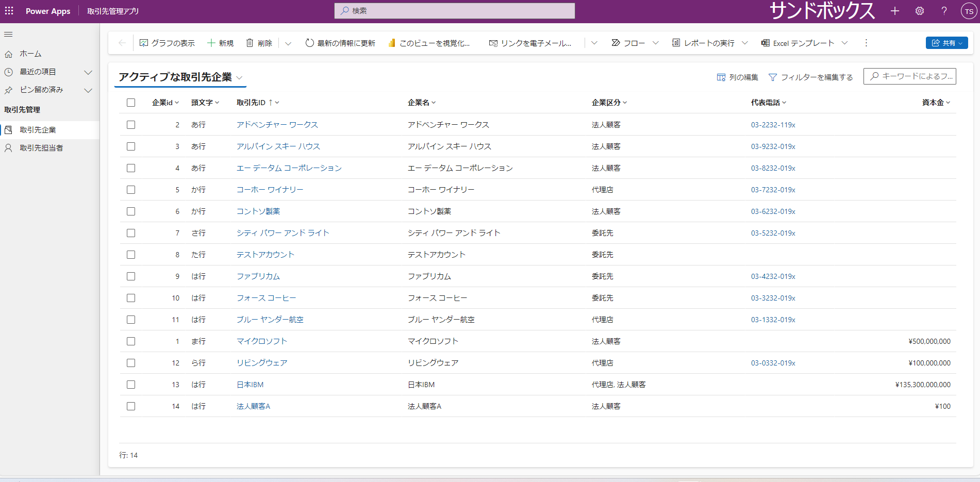Click the 最近の項目 clock icon
Image resolution: width=980 pixels, height=482 pixels.
(x=8, y=72)
